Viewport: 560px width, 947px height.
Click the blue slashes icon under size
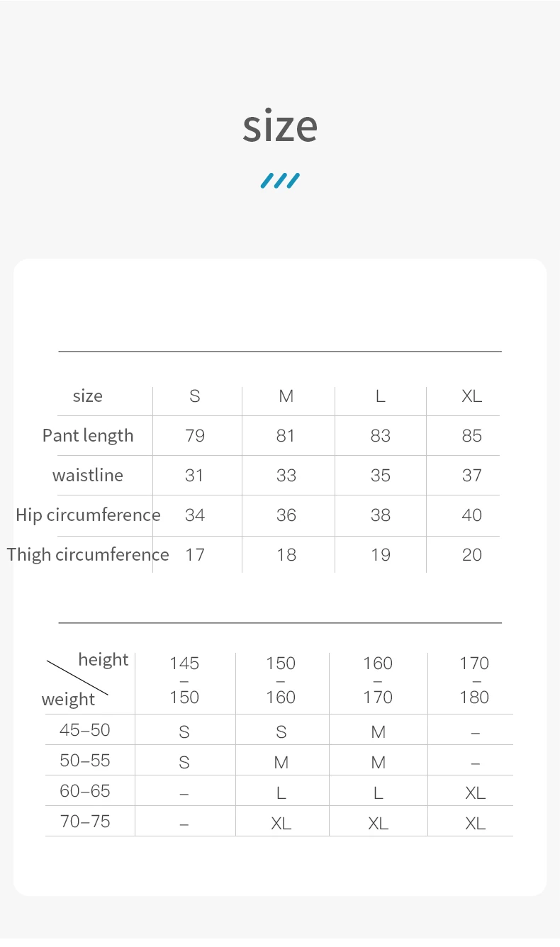pyautogui.click(x=280, y=181)
